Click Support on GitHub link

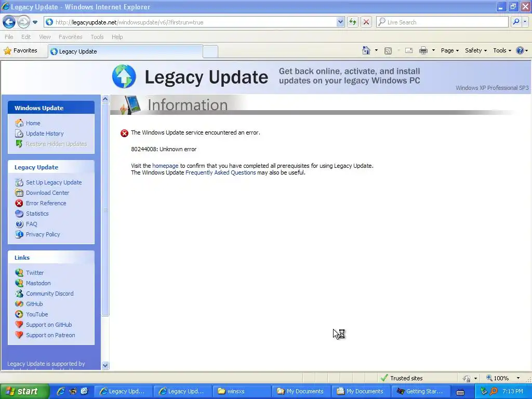click(49, 325)
